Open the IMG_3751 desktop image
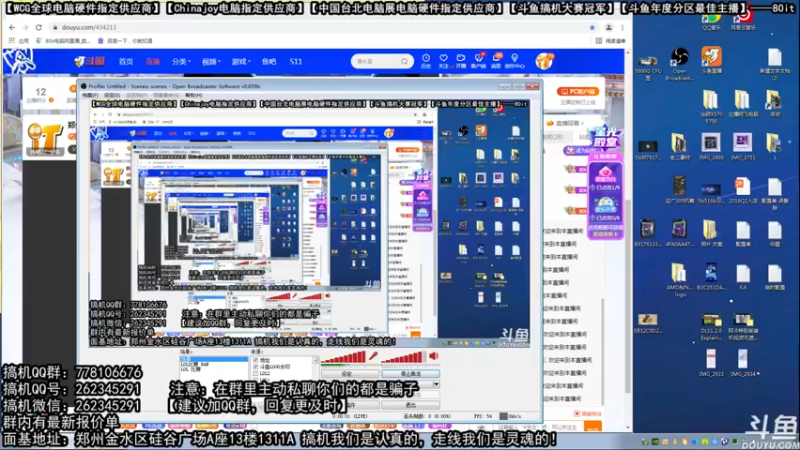The width and height of the screenshot is (800, 450). [742, 146]
